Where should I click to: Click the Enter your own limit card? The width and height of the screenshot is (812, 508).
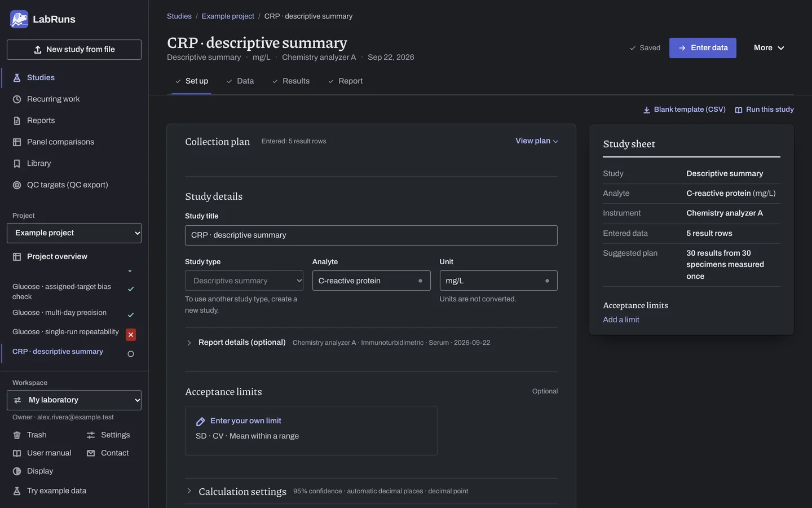311,431
